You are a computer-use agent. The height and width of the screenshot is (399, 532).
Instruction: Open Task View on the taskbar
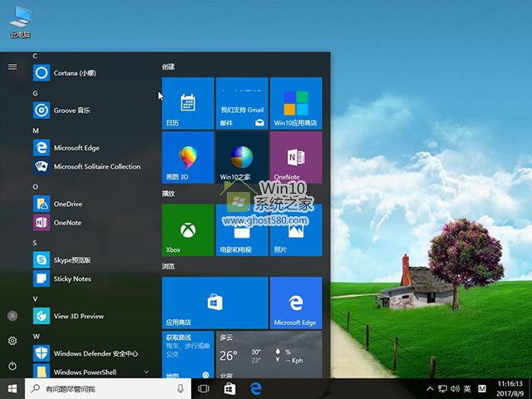(204, 388)
